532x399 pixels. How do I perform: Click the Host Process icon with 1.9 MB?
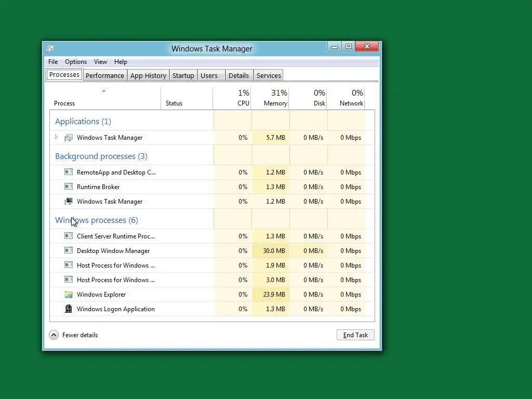coord(69,265)
